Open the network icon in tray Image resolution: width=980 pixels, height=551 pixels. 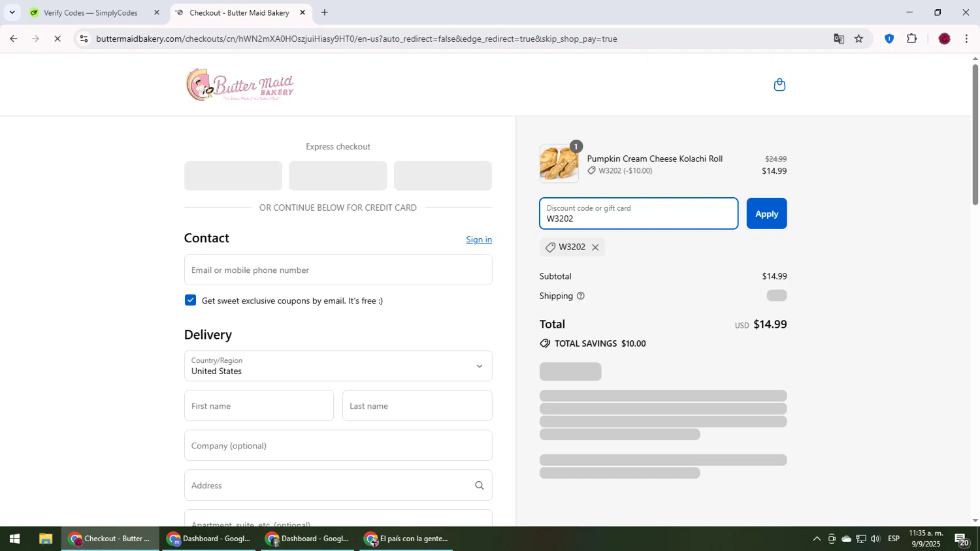[861, 539]
